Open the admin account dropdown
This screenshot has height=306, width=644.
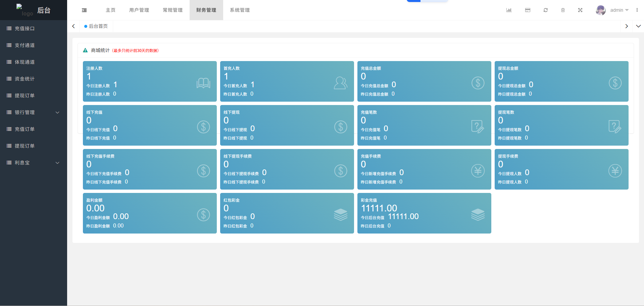click(x=619, y=10)
